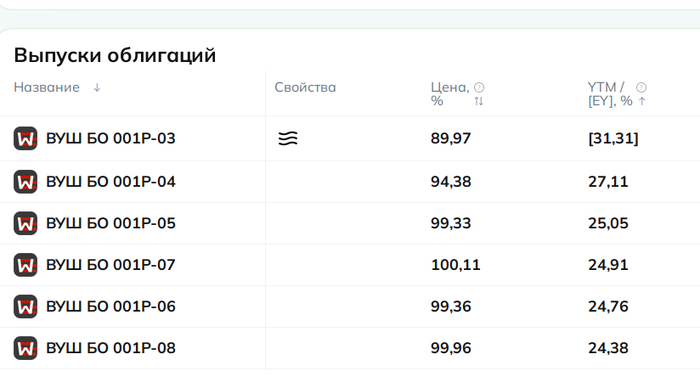Open bond ВУШ БО 001Р-05
700x388 pixels.
click(x=111, y=223)
